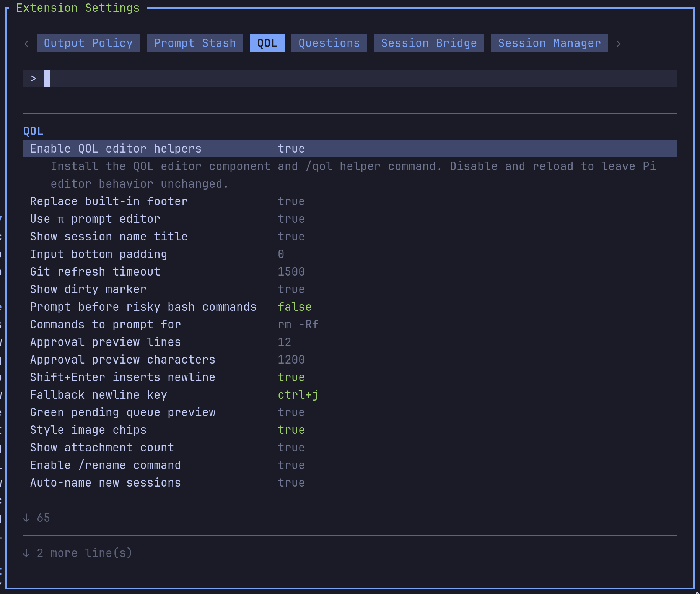This screenshot has width=700, height=594.
Task: Switch to the Output Policy tab
Action: (88, 43)
